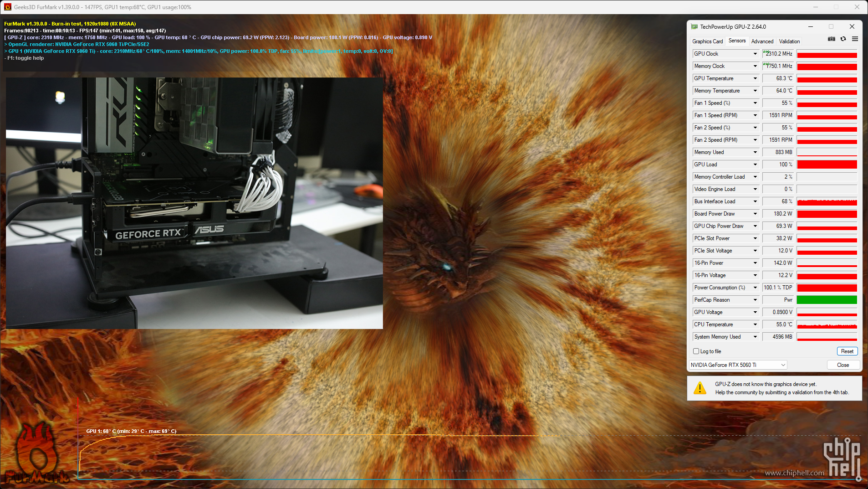
Task: Open the CPU Temperature sensor dropdown
Action: click(x=755, y=324)
